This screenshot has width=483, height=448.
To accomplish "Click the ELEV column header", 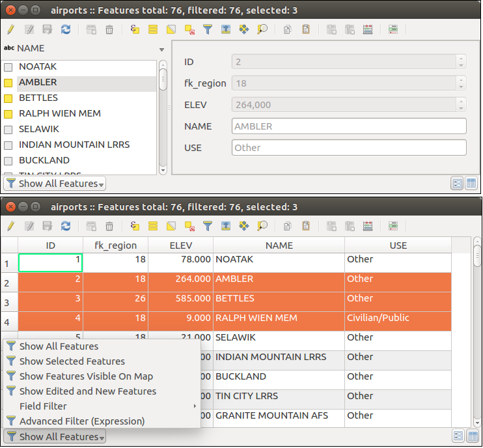I will [x=180, y=245].
